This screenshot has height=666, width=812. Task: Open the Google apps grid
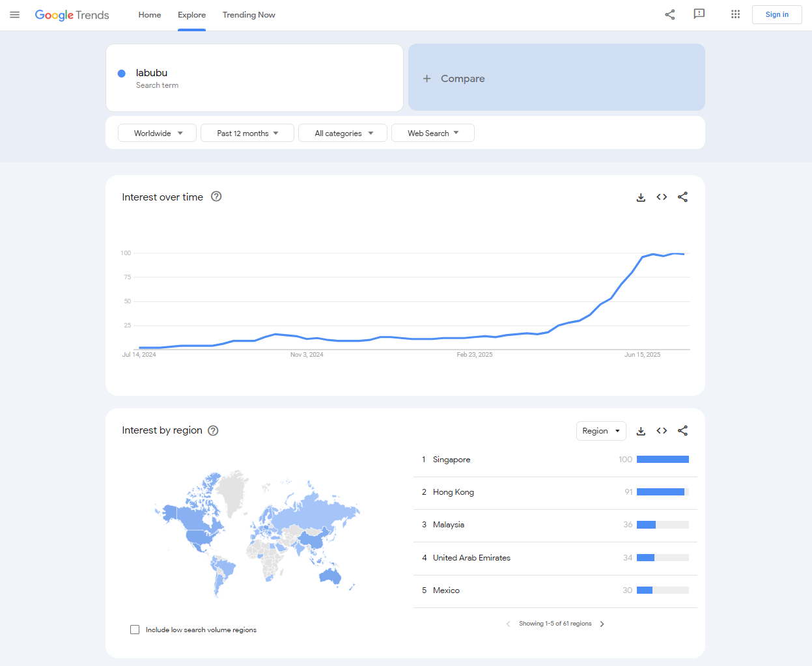tap(735, 14)
